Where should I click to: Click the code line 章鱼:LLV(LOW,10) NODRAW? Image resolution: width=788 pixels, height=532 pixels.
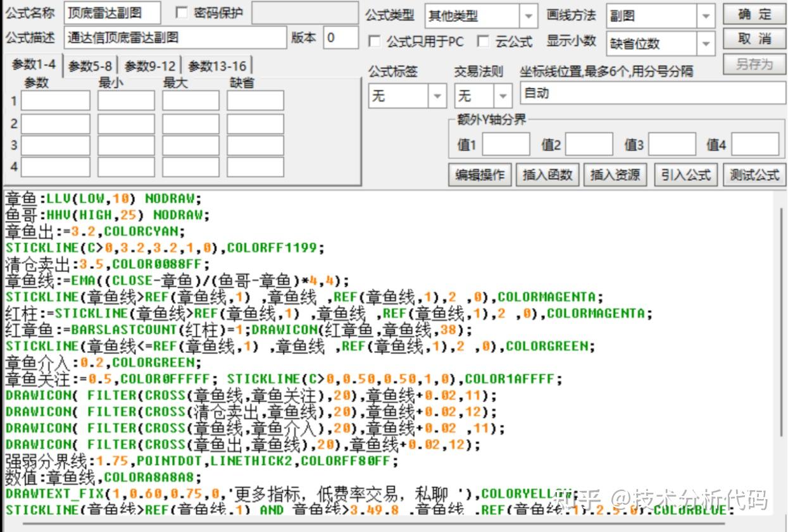(103, 198)
